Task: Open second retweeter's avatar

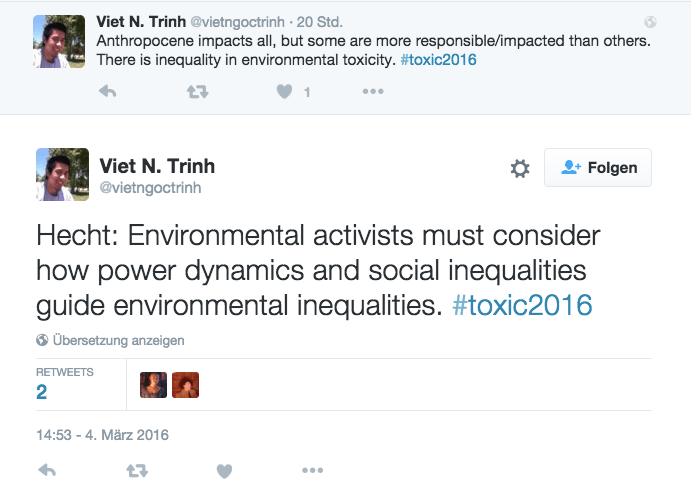Action: pyautogui.click(x=185, y=385)
